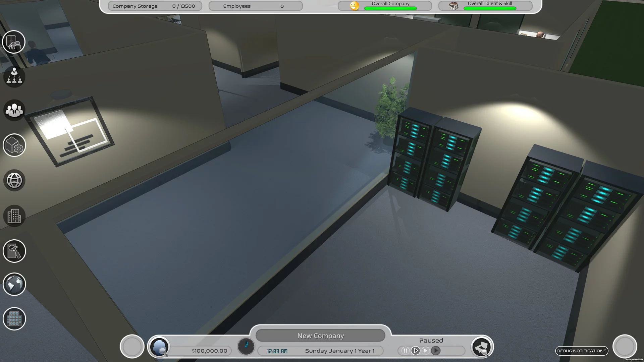Click the handshake search icon
644x362 pixels.
pos(482,347)
